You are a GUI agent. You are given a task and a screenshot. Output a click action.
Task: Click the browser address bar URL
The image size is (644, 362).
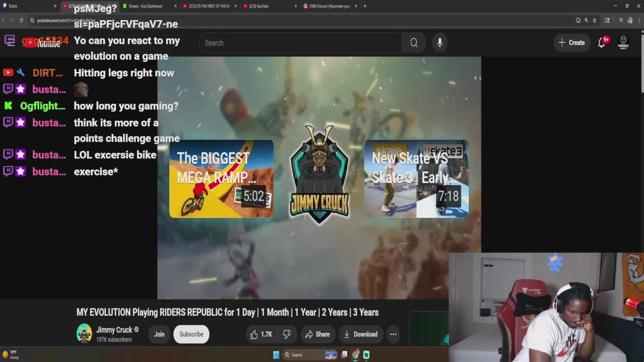pos(65,20)
